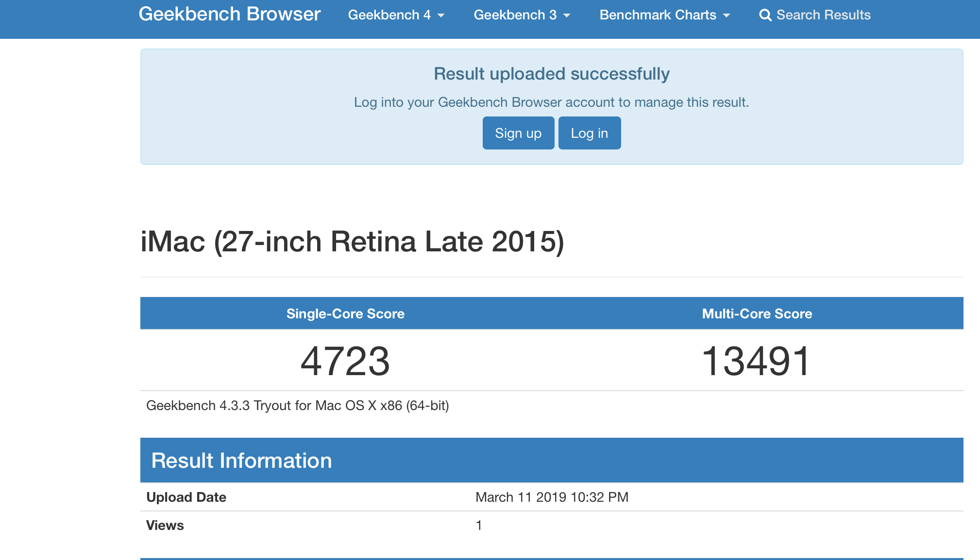Click the Log in button
This screenshot has width=980, height=560.
(590, 133)
